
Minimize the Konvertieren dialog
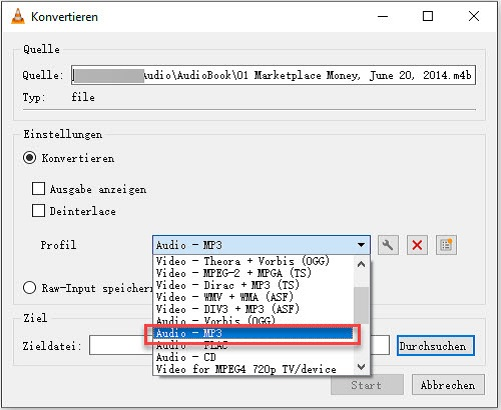coord(383,16)
